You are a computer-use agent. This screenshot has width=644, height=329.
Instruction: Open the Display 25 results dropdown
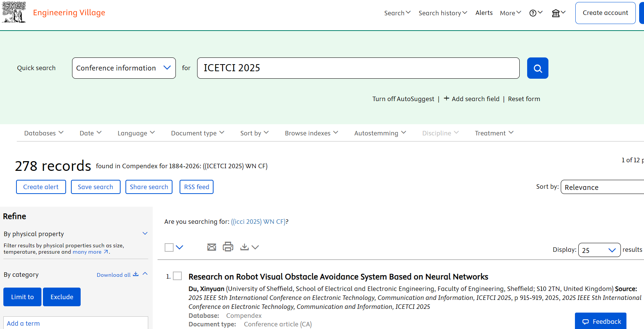tap(599, 250)
